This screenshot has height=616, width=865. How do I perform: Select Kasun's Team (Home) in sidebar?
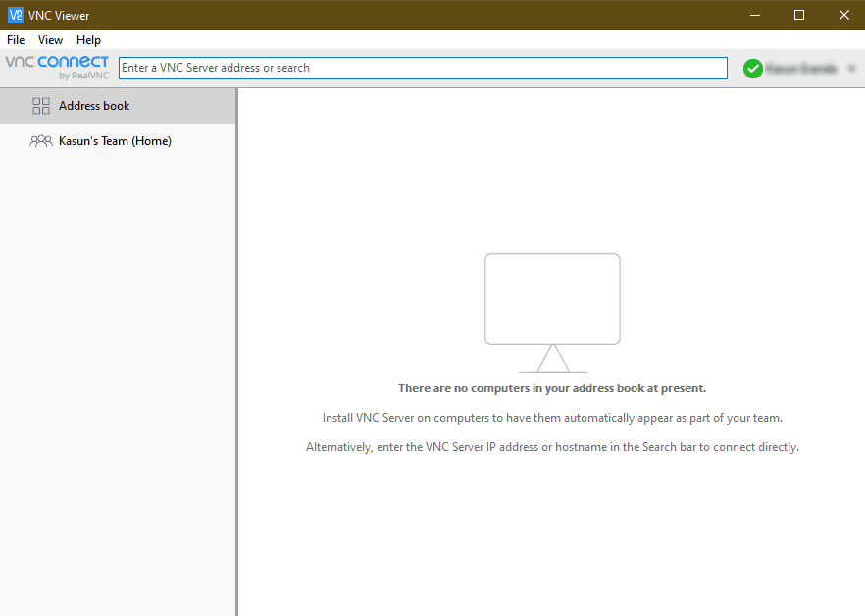click(x=118, y=140)
